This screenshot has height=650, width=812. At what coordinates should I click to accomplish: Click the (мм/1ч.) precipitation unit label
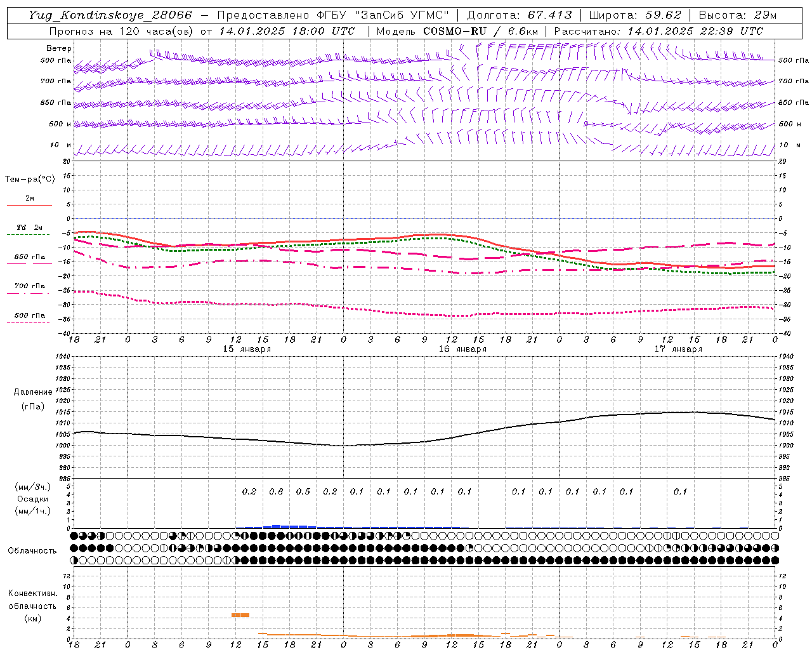point(32,511)
